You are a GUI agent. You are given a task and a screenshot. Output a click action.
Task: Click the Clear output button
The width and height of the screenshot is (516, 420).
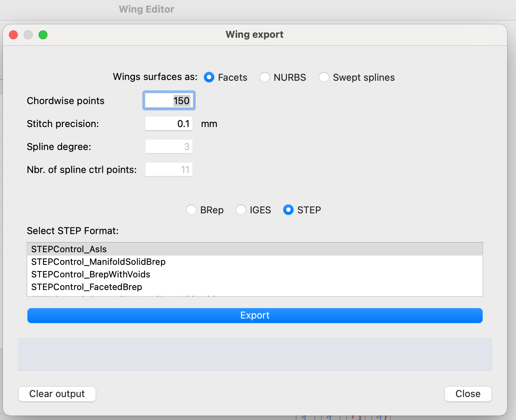[57, 394]
